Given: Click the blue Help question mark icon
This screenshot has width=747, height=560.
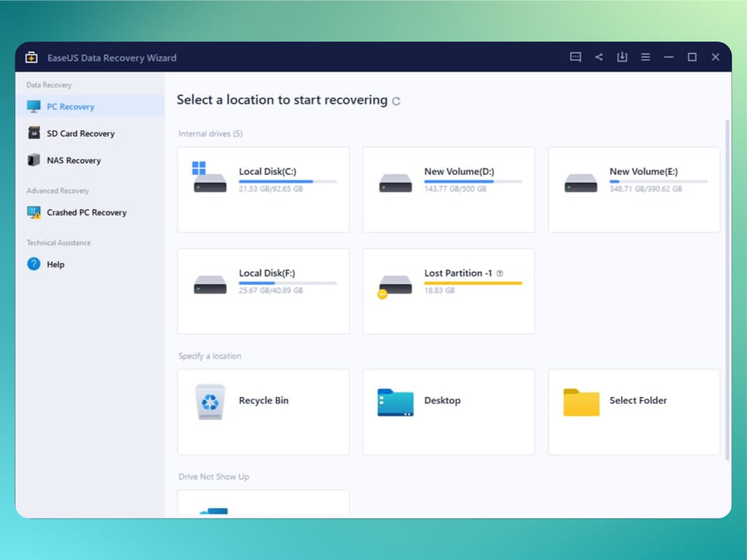Looking at the screenshot, I should pyautogui.click(x=34, y=264).
